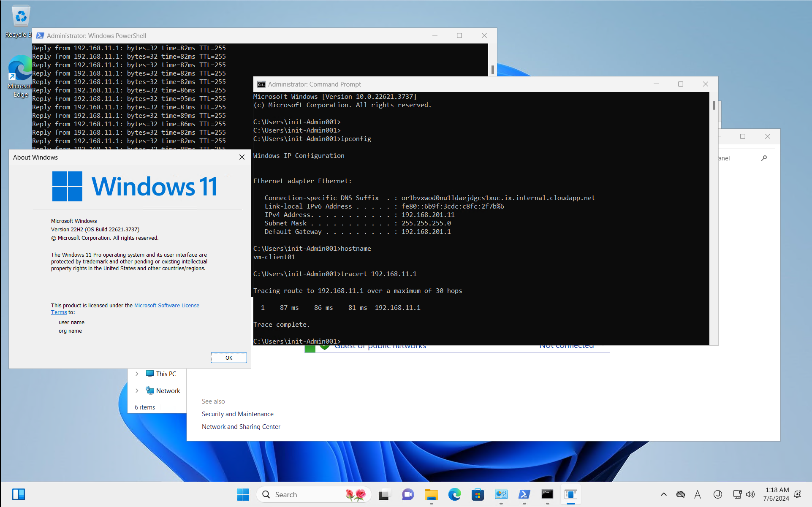Open Network and Sharing Center link
The width and height of the screenshot is (812, 507).
(241, 427)
